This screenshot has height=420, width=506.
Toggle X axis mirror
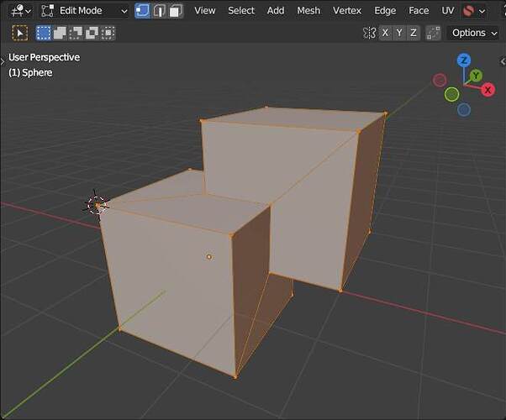click(385, 33)
